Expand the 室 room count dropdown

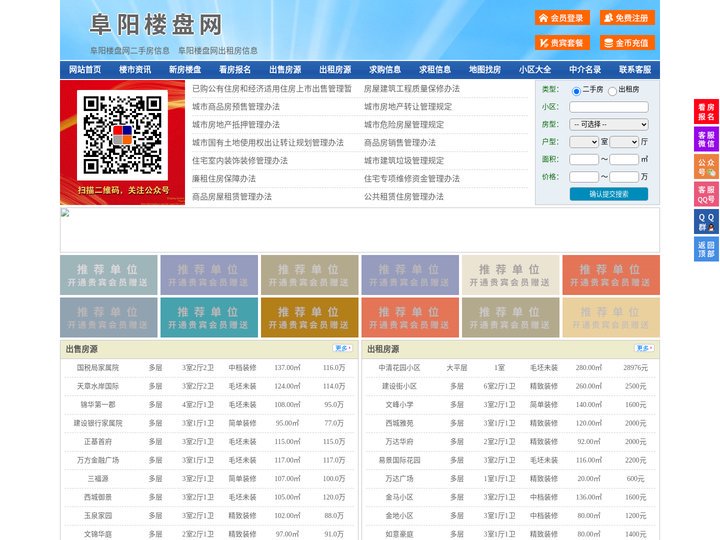click(584, 142)
